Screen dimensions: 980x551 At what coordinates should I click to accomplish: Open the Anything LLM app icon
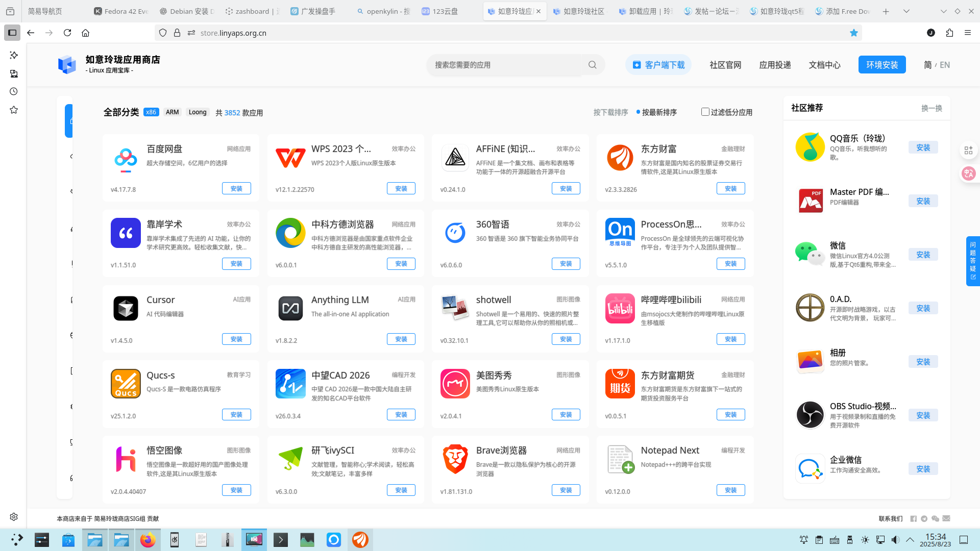[290, 309]
